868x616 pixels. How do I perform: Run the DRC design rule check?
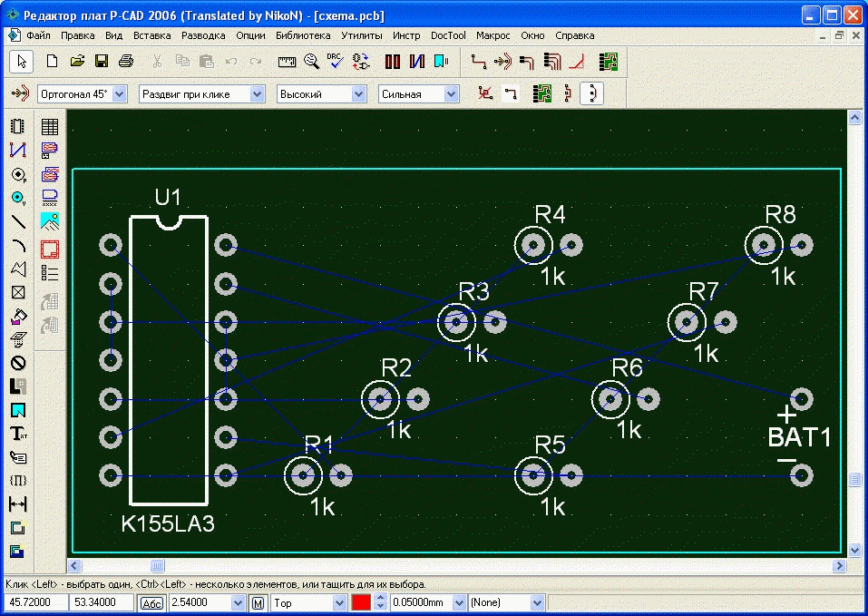click(x=336, y=62)
